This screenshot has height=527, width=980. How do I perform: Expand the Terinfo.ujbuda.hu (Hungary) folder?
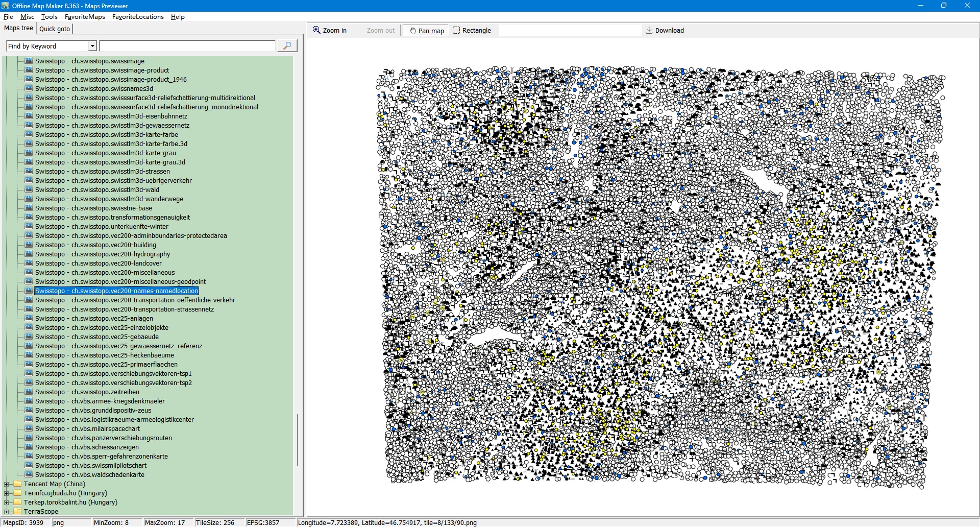click(x=7, y=493)
